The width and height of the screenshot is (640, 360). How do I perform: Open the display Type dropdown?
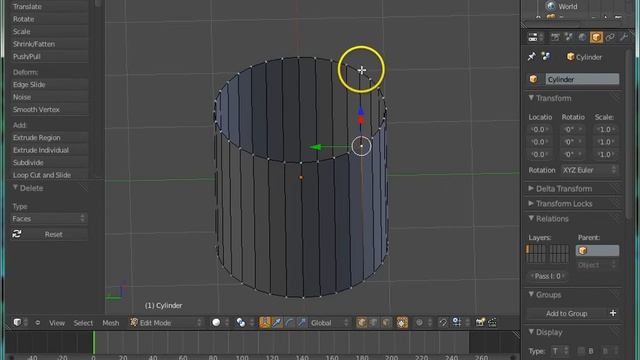[x=560, y=351]
